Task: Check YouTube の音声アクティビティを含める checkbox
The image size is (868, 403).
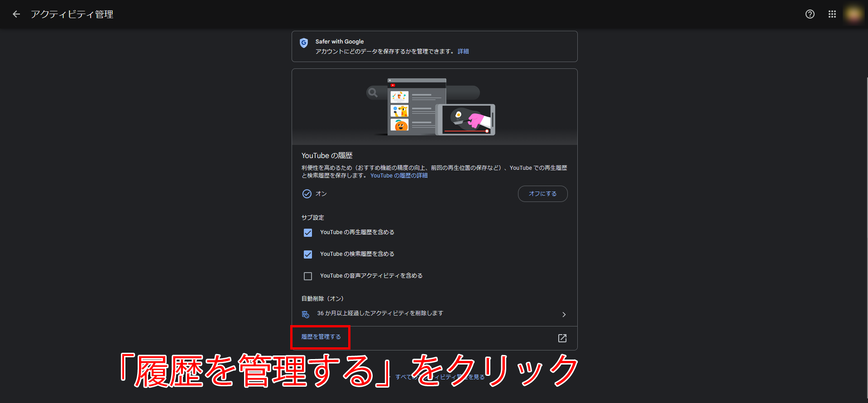Action: click(x=308, y=276)
